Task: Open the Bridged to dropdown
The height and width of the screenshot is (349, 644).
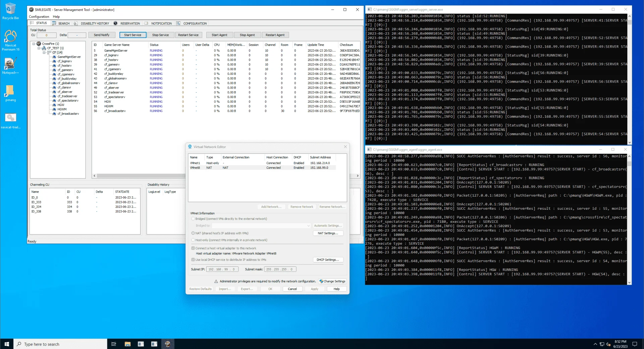Action: [x=261, y=226]
